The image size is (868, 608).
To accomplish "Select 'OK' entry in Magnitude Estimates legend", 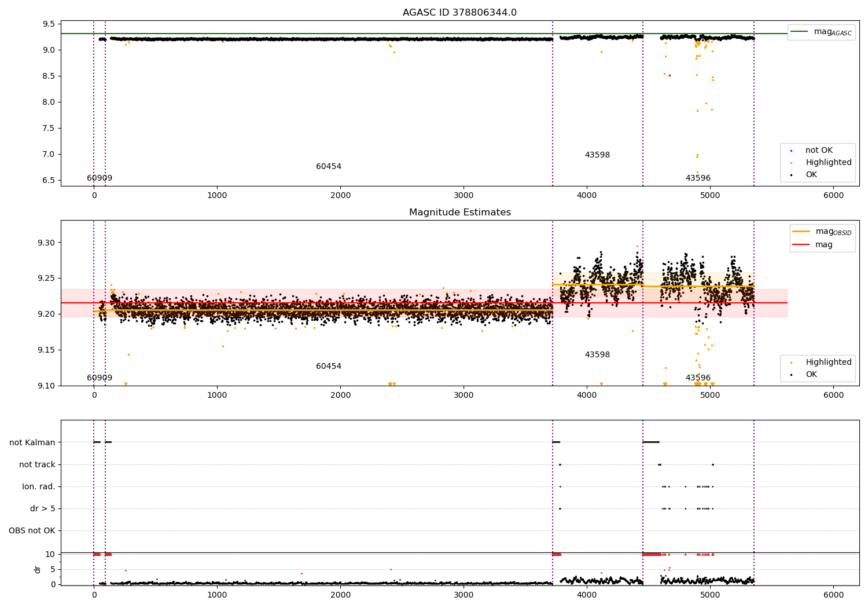I will (811, 375).
